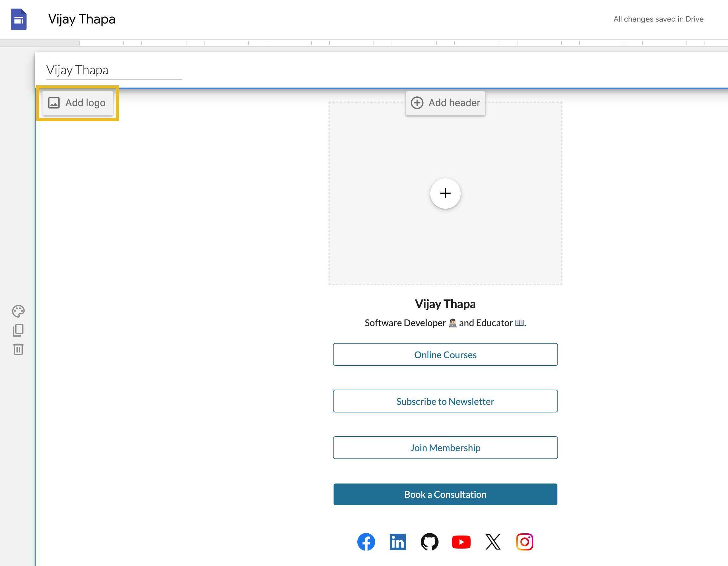Click the Software Developer and Educator text

click(x=445, y=323)
